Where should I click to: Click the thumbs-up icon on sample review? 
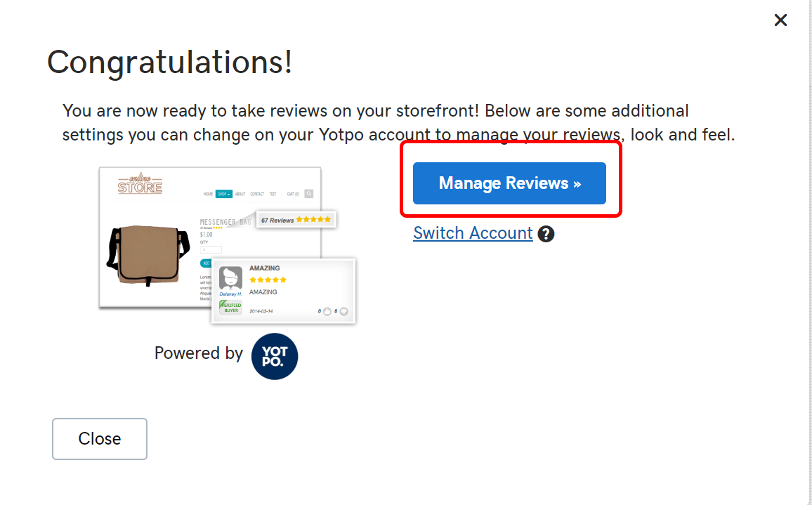(x=327, y=311)
